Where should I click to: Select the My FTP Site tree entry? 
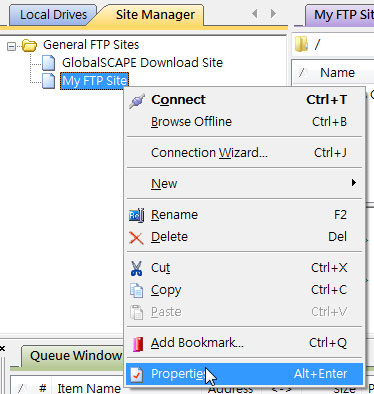94,81
